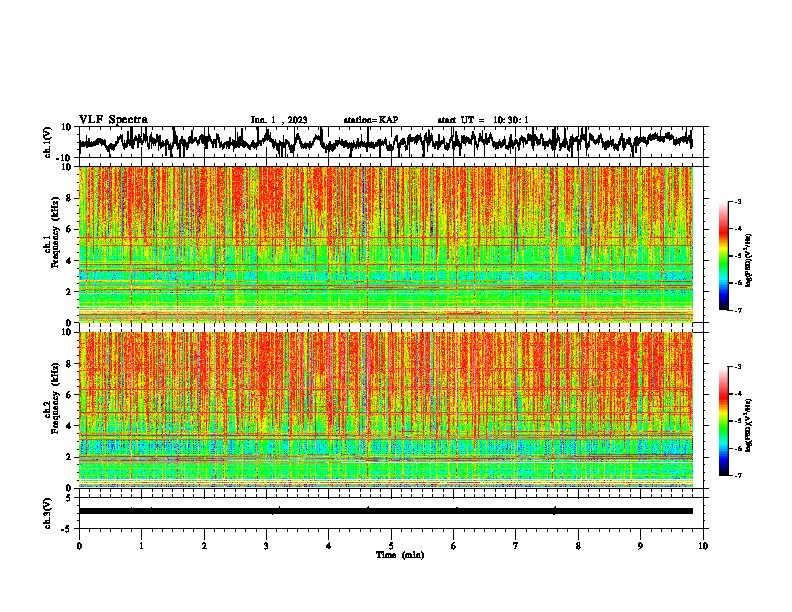Click the "ch.1(V)" waveform axis label
The height and width of the screenshot is (612, 792).
[48, 142]
